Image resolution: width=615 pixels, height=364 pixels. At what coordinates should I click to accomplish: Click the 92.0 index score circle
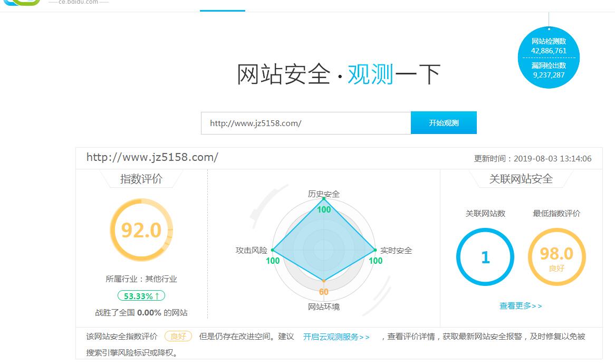coord(141,230)
